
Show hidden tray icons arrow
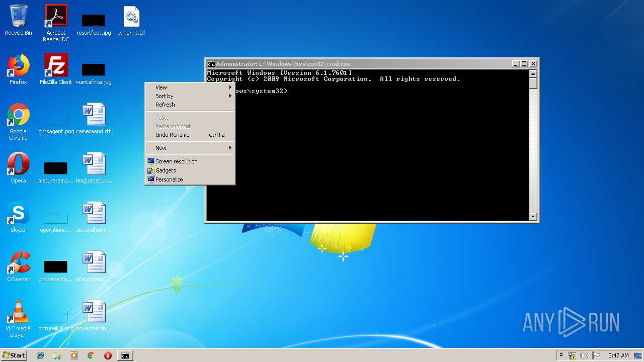coord(561,355)
